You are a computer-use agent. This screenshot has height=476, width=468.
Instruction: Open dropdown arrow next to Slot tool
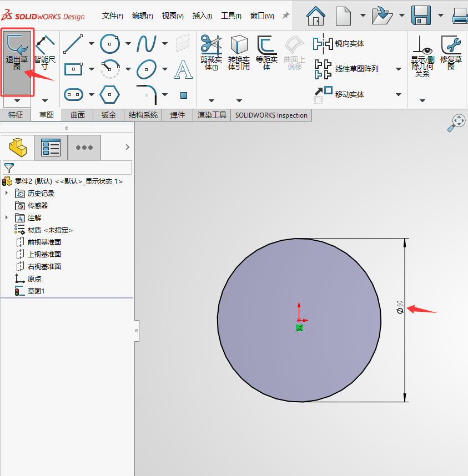[92, 95]
